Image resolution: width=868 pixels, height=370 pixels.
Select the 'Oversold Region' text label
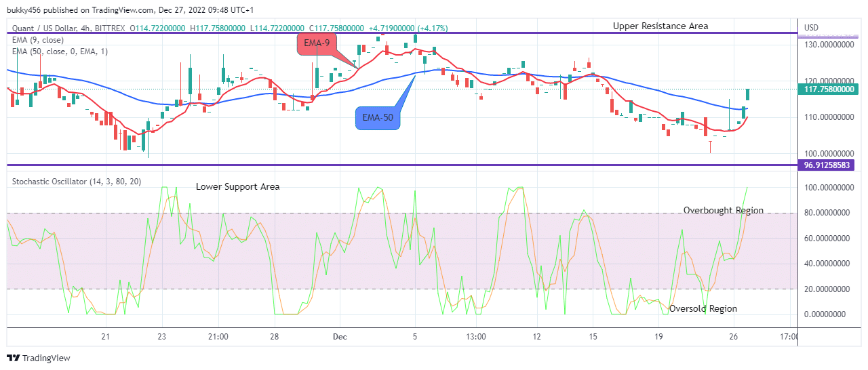703,308
